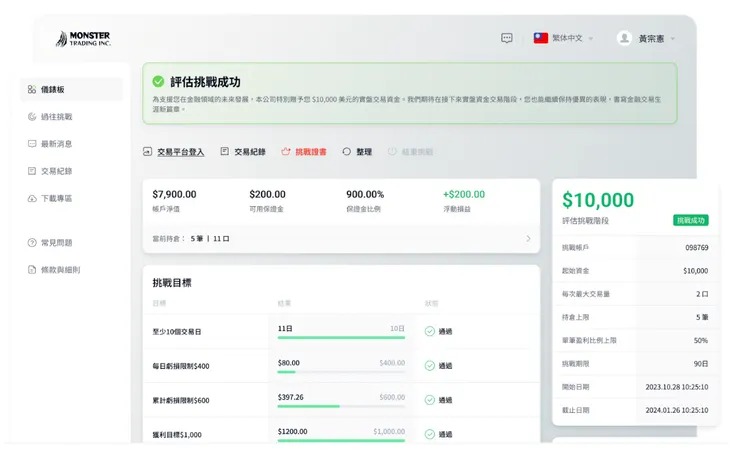Click the sidebar 交易紀錄 list icon
Screen dimensions: 740x457
point(32,171)
